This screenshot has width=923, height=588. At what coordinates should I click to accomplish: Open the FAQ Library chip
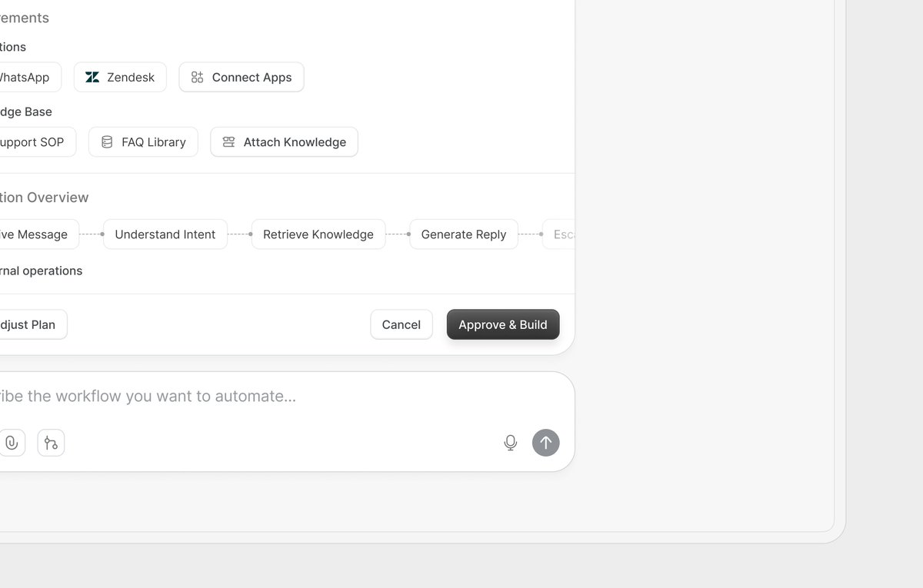pos(143,142)
